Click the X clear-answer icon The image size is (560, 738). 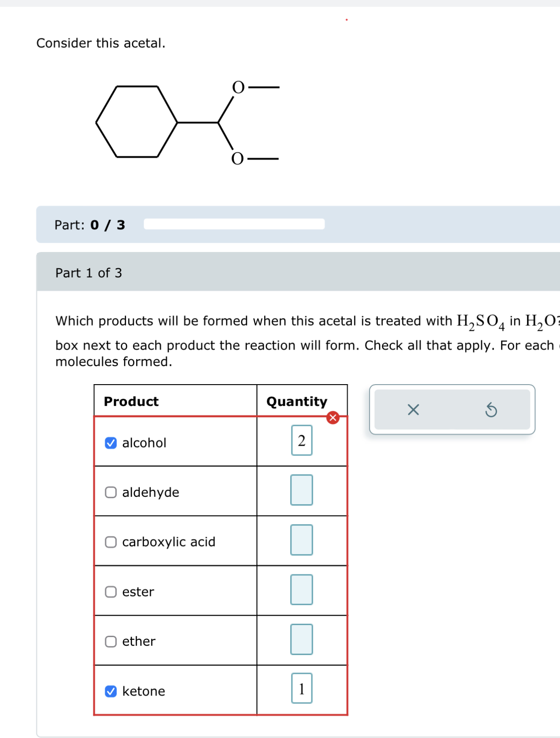pyautogui.click(x=413, y=410)
